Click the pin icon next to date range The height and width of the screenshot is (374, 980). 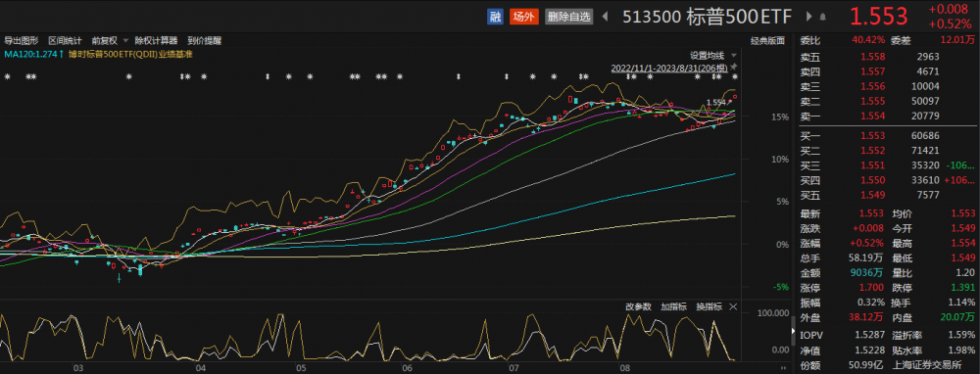(x=734, y=67)
